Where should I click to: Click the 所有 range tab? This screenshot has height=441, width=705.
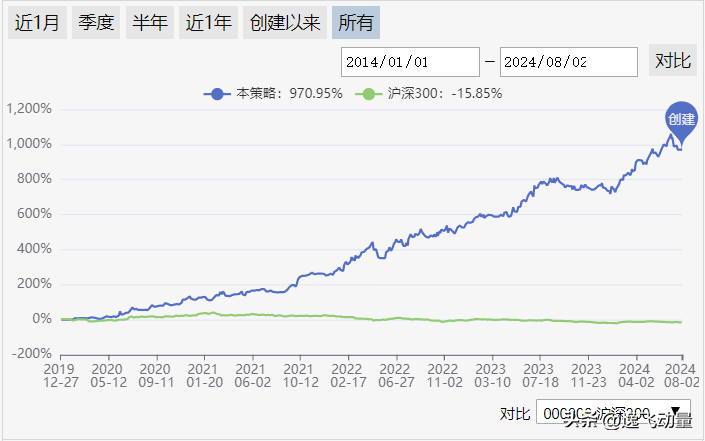pyautogui.click(x=356, y=23)
